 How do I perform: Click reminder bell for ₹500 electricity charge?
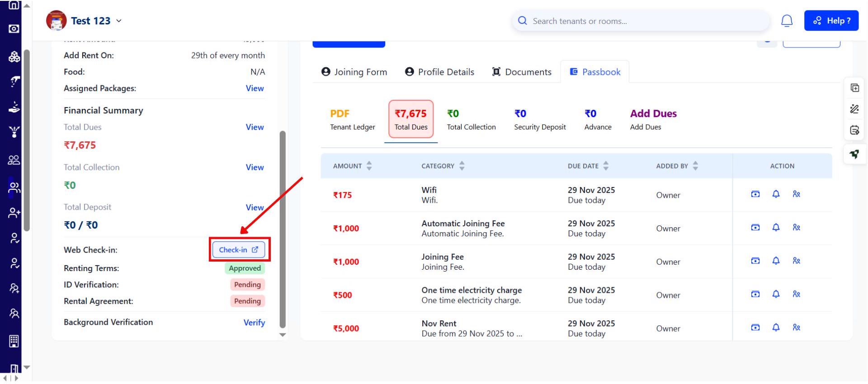(776, 294)
